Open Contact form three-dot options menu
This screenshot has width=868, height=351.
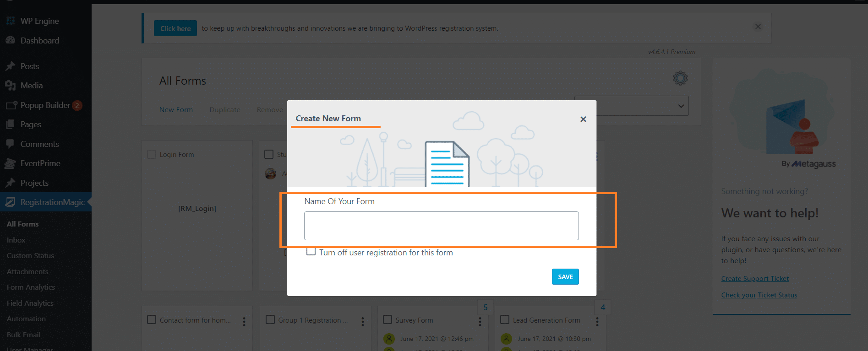(244, 322)
